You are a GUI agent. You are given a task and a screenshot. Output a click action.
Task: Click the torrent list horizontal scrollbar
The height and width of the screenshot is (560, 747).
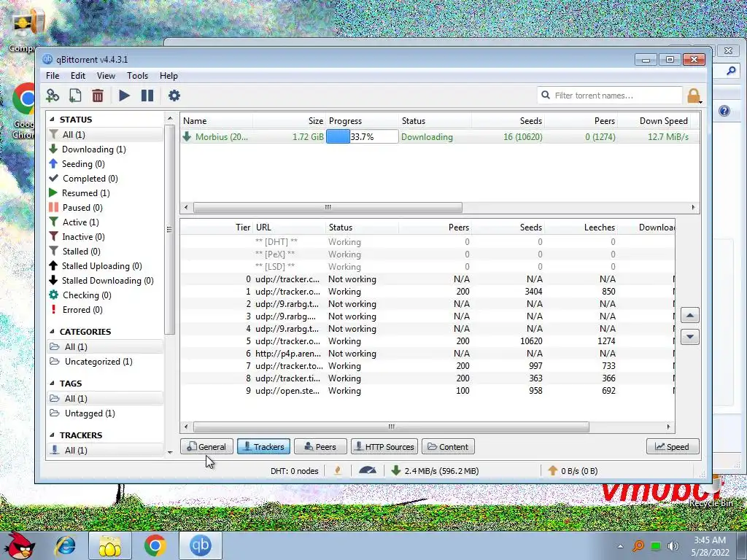328,208
